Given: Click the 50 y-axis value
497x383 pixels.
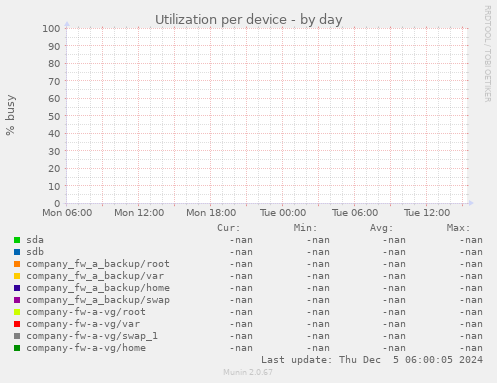Looking at the screenshot, I should point(54,116).
